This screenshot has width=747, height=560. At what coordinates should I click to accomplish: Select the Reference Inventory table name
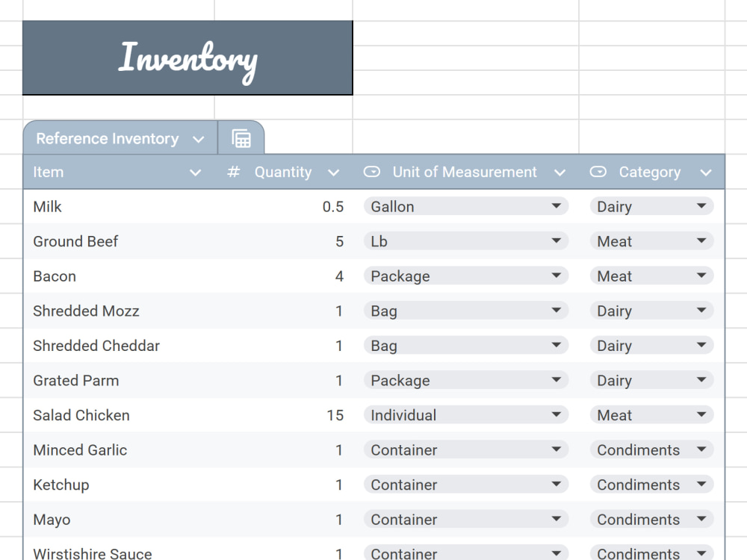point(107,139)
